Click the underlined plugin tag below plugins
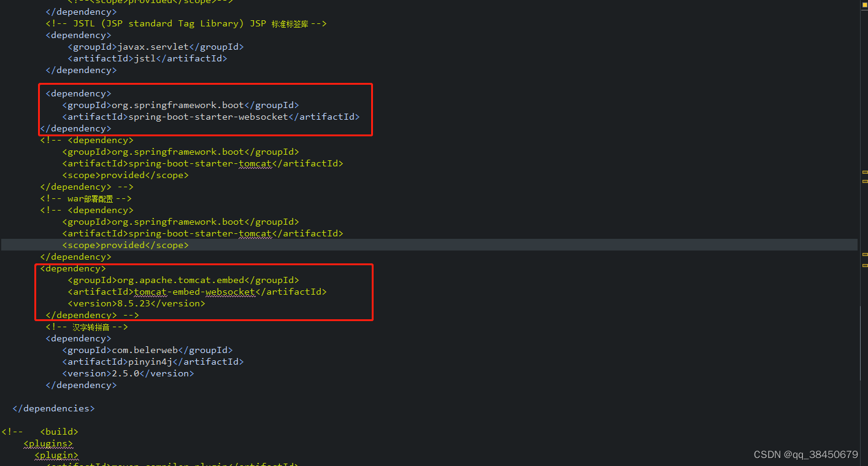 [56, 455]
